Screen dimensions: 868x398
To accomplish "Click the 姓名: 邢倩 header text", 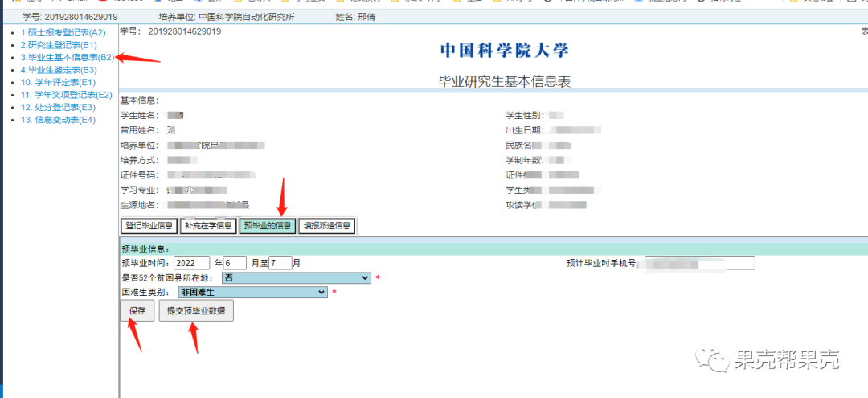I will (355, 17).
